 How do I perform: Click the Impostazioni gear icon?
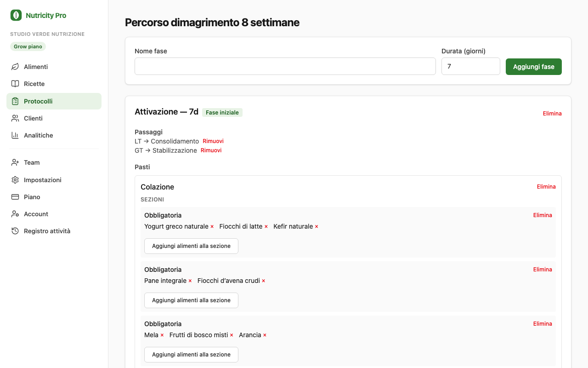point(15,180)
